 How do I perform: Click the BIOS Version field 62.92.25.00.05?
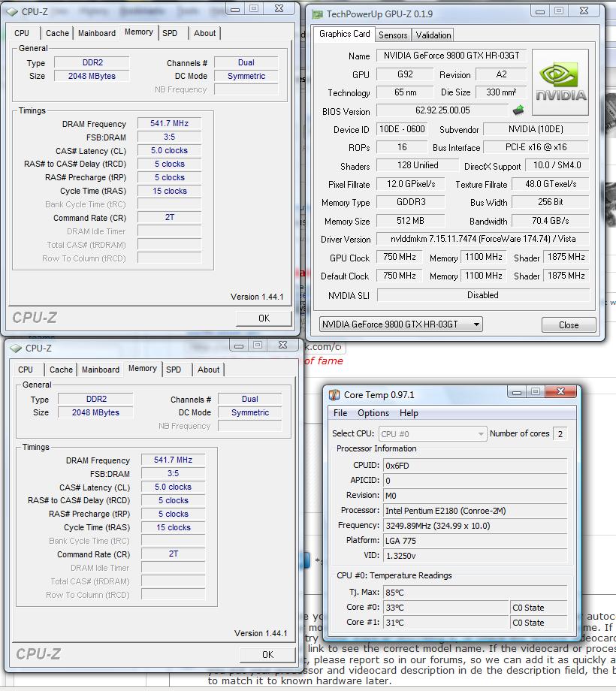(x=442, y=110)
